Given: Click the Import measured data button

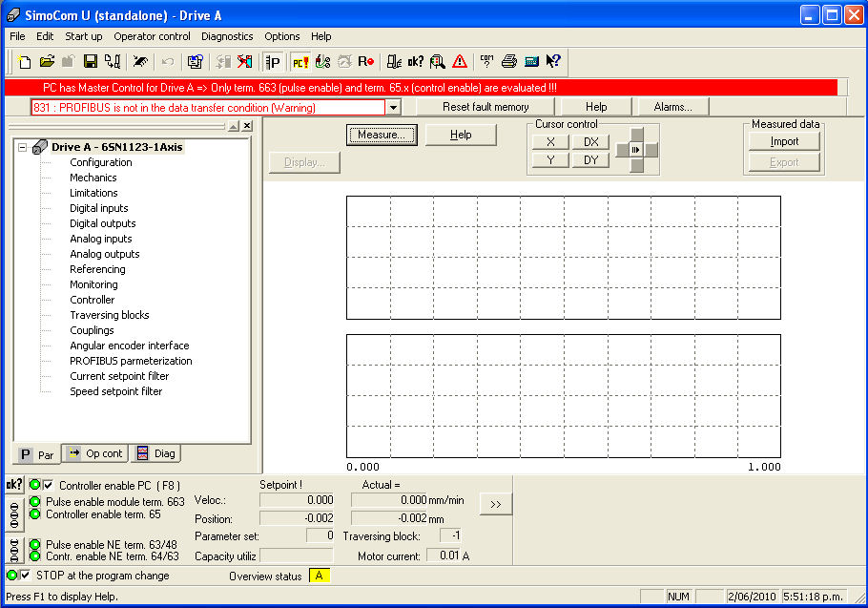Looking at the screenshot, I should coord(784,141).
